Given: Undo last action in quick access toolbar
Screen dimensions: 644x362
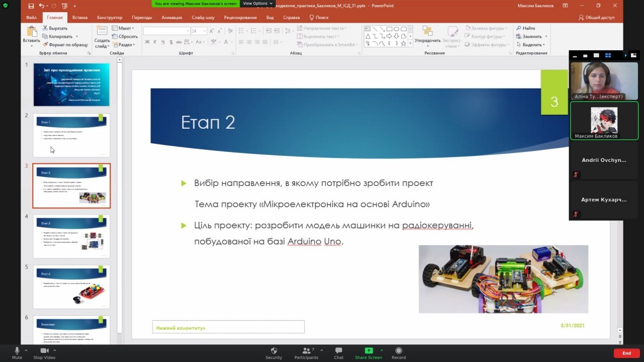Looking at the screenshot, I should click(41, 6).
